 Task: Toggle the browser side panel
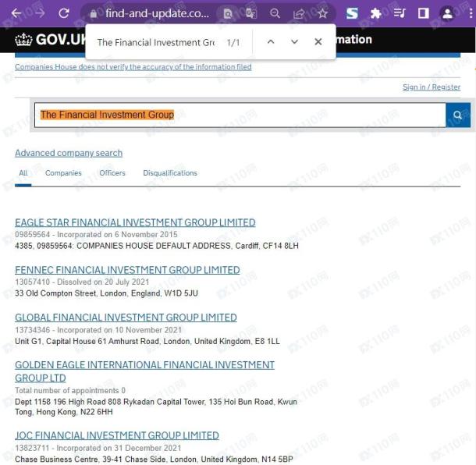coord(424,13)
